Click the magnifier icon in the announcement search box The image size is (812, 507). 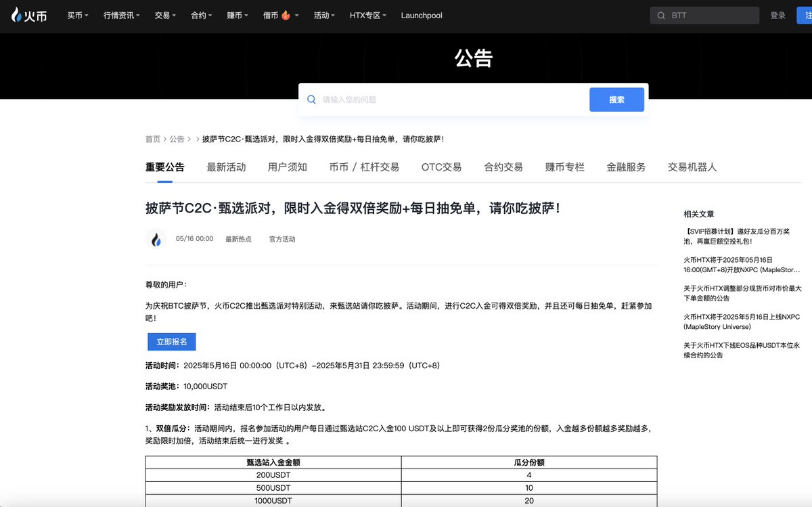311,100
